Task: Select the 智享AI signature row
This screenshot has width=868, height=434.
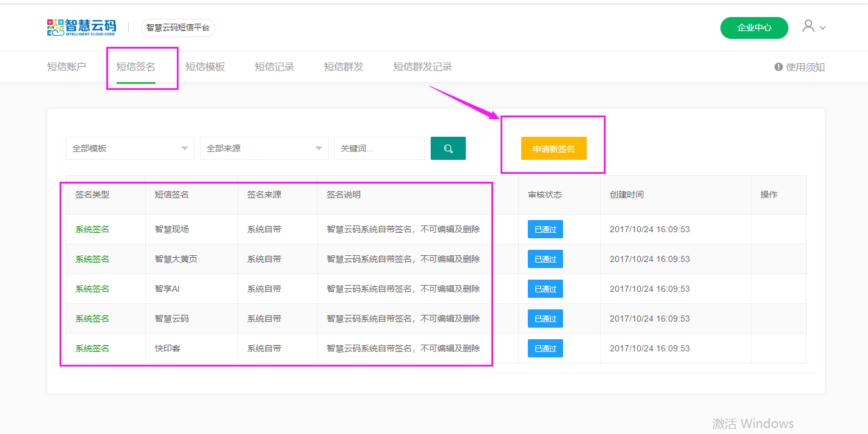Action: 167,289
